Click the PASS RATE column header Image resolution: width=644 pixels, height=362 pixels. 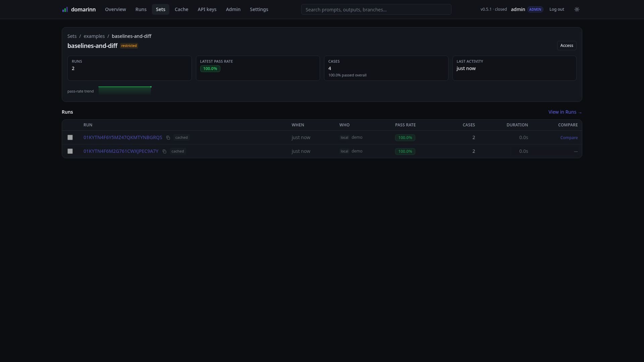405,125
